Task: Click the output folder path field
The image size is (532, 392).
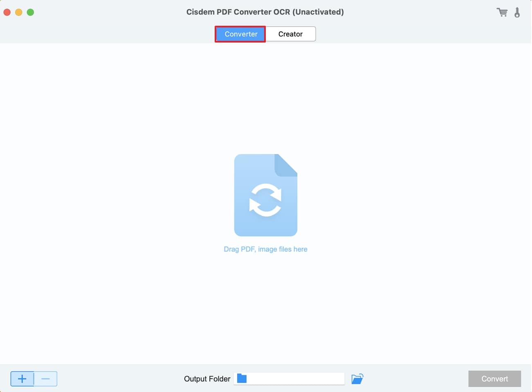Action: coord(289,379)
